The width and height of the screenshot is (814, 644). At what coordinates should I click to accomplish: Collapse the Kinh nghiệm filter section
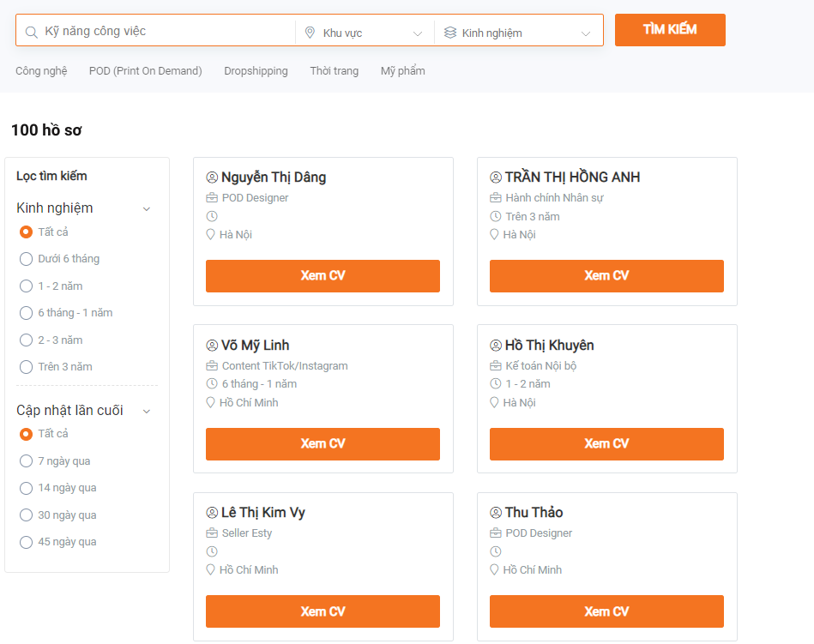[147, 208]
